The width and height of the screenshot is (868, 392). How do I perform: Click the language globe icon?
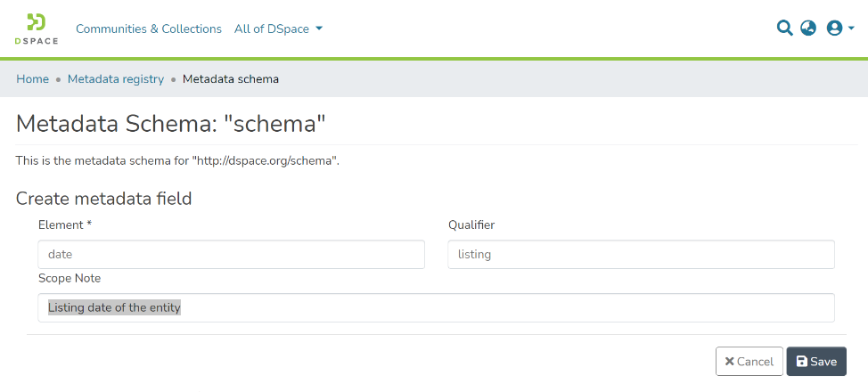808,28
